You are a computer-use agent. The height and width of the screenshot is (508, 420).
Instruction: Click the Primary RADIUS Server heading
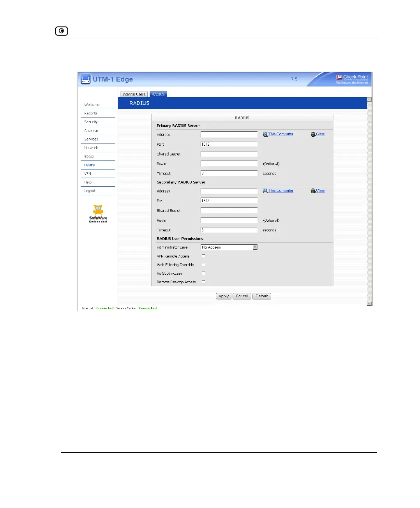click(178, 126)
